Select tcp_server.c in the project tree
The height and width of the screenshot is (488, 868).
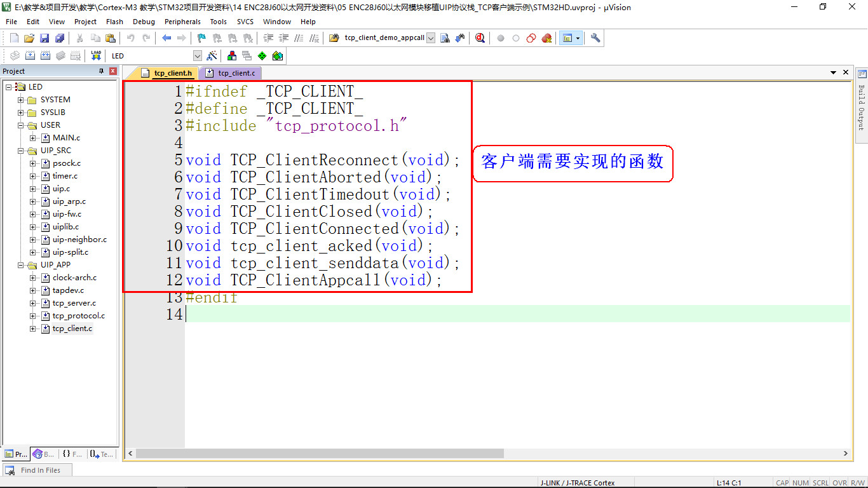[74, 303]
